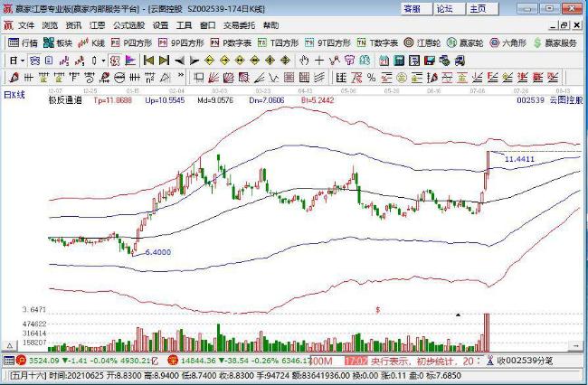Click the 3524.09 index value in status bar
This screenshot has height=385, width=588.
[x=44, y=361]
